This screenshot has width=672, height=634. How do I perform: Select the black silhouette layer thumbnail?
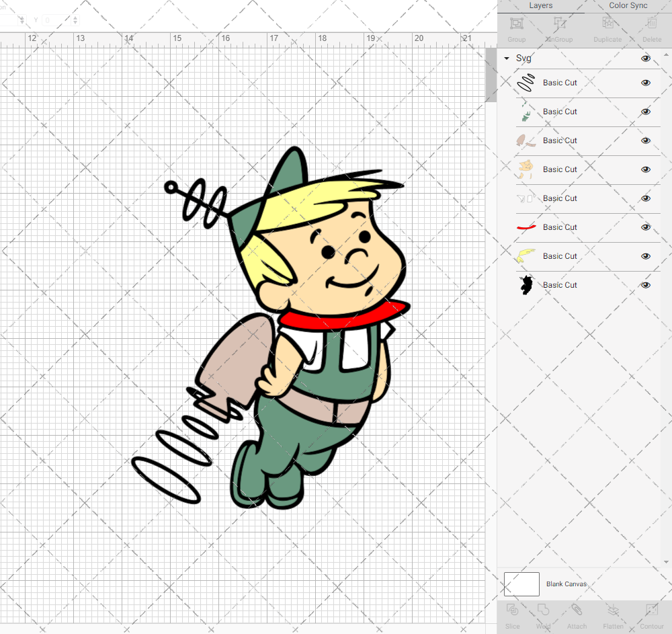click(526, 285)
